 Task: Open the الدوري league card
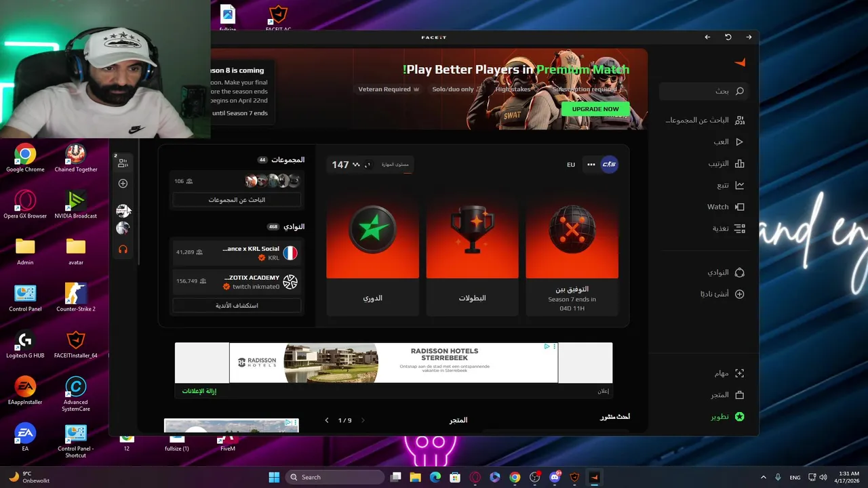372,256
